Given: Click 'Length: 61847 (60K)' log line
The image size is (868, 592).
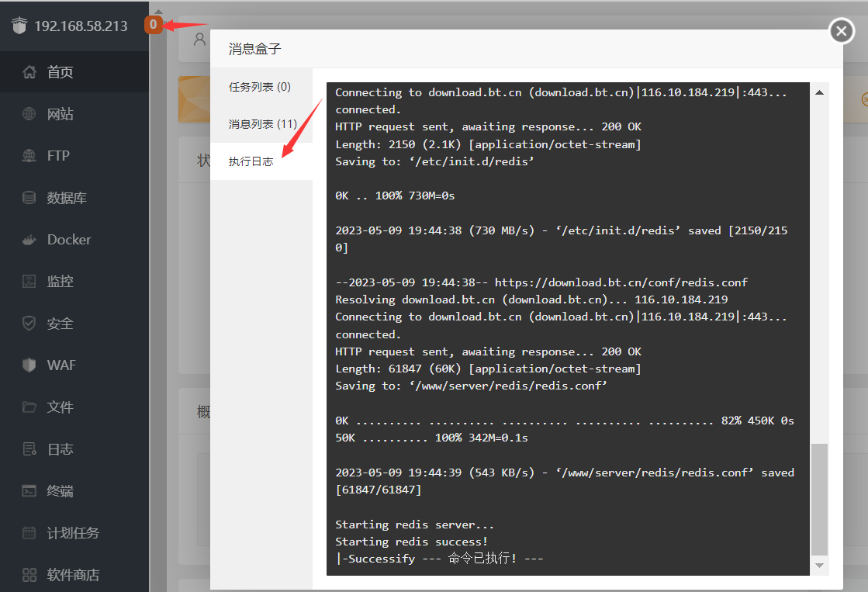Looking at the screenshot, I should click(488, 369).
